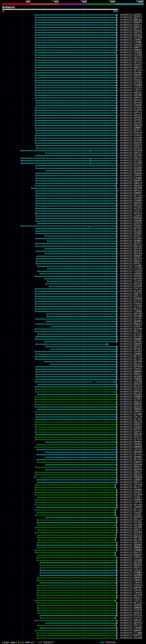This screenshot has width=146, height=644.
Task: Select the label UniRef100_P12860
Action: 131,238
